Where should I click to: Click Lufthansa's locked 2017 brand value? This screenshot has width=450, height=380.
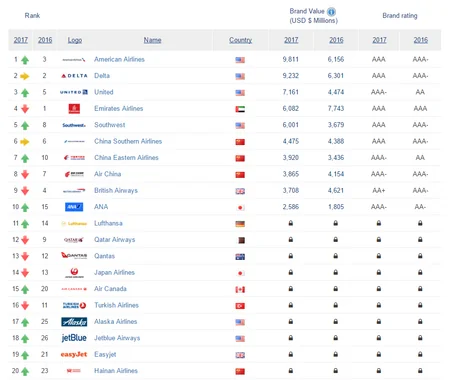(x=291, y=223)
